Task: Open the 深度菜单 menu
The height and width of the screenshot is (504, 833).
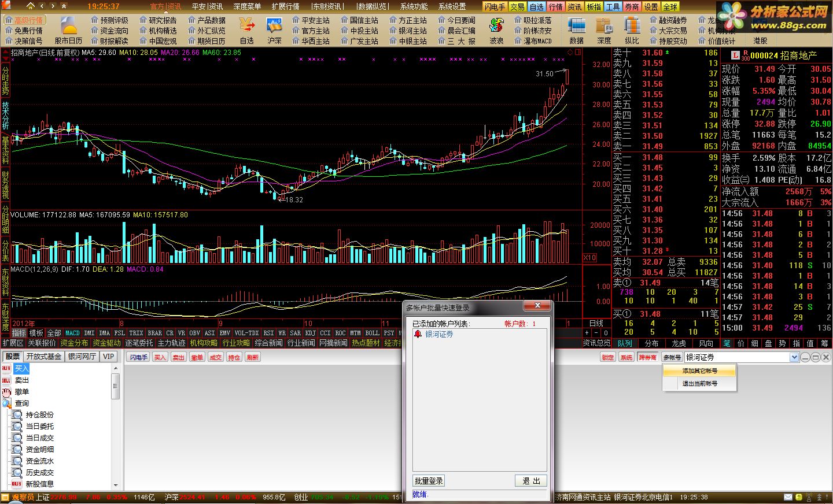Action: (x=247, y=6)
